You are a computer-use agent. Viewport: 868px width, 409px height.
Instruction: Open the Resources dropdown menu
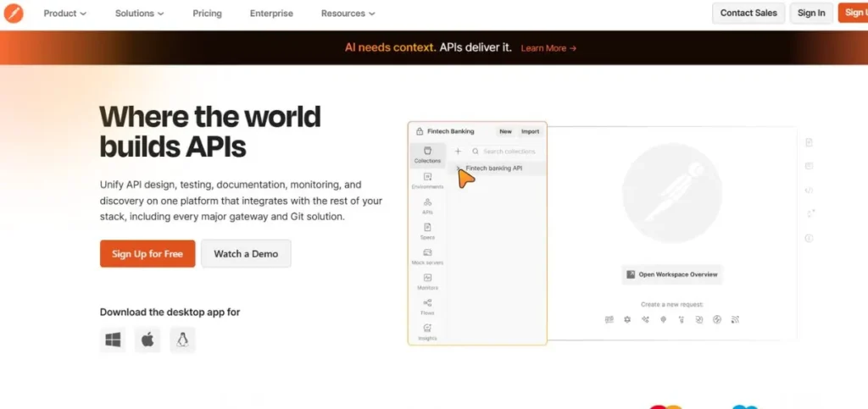click(348, 14)
